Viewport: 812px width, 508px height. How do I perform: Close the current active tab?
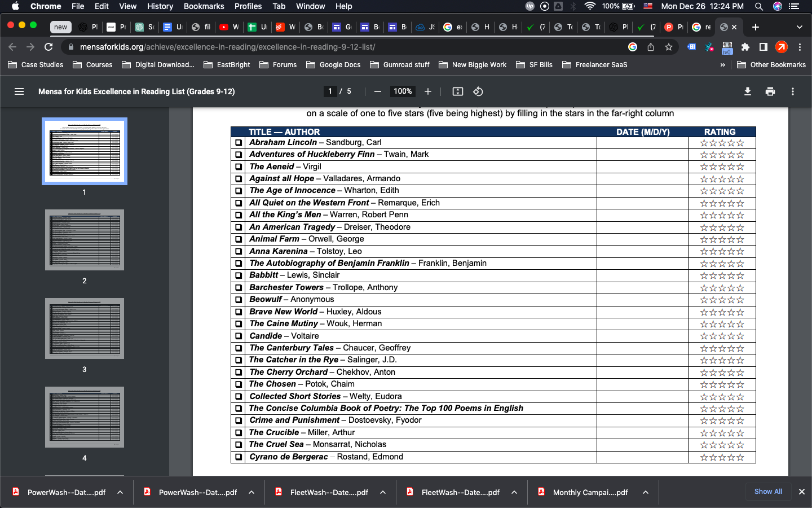[734, 27]
